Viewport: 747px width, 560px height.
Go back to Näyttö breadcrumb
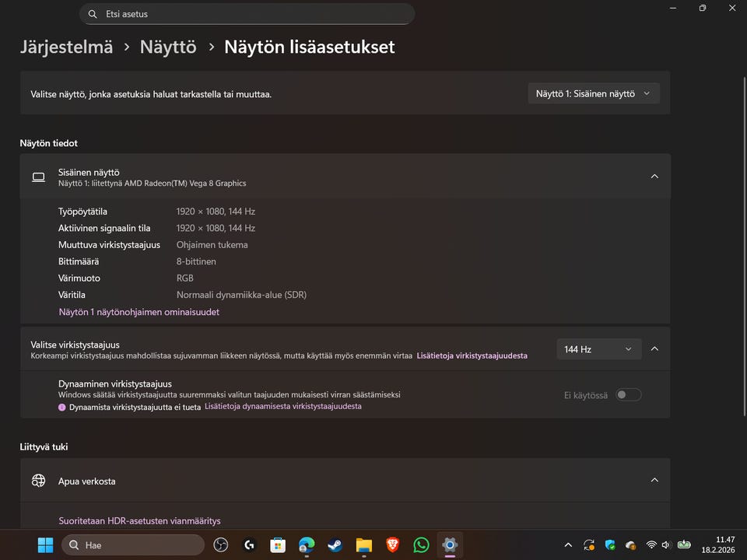coord(168,47)
